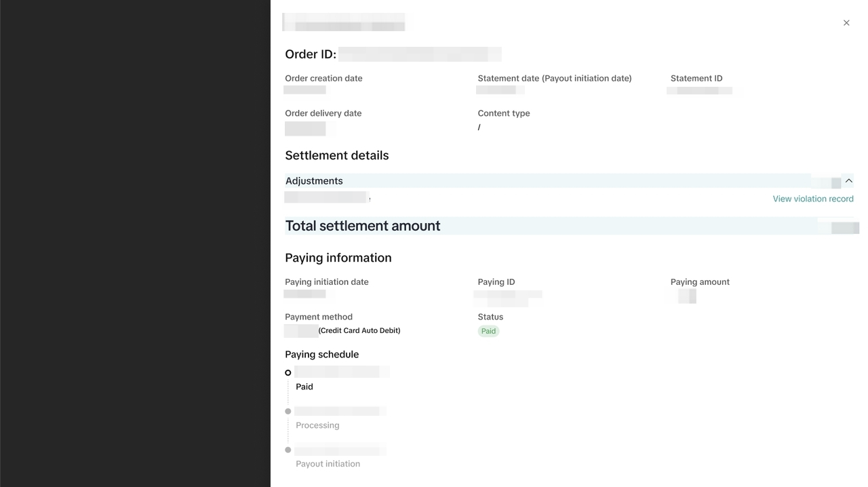The height and width of the screenshot is (487, 868).
Task: Collapse the Adjustments section chevron
Action: point(848,181)
